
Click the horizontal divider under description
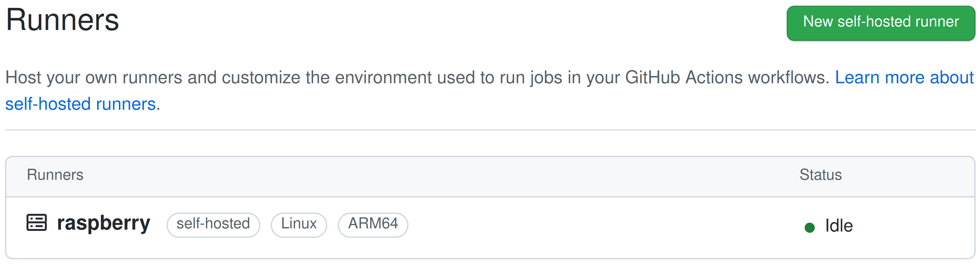point(490,130)
